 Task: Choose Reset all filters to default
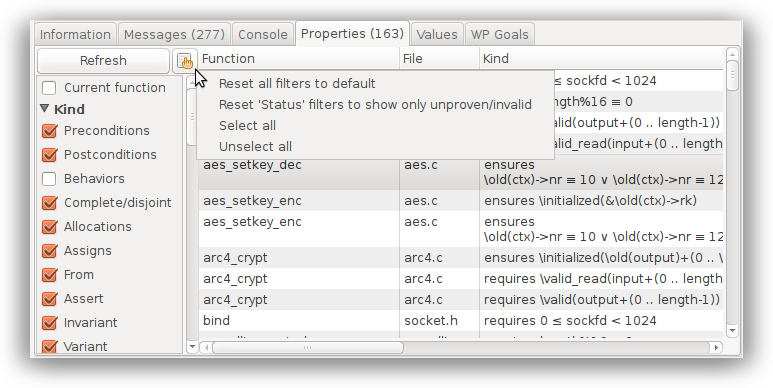click(x=297, y=83)
